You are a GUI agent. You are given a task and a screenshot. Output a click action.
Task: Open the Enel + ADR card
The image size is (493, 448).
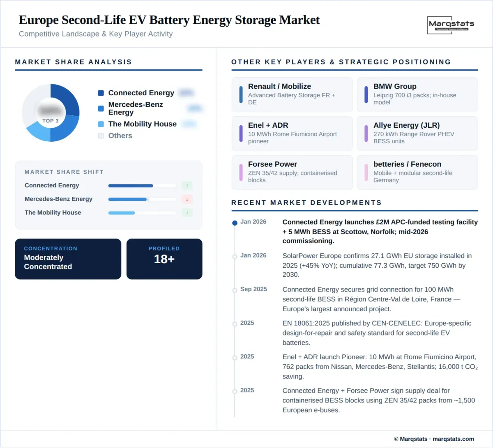(x=292, y=133)
